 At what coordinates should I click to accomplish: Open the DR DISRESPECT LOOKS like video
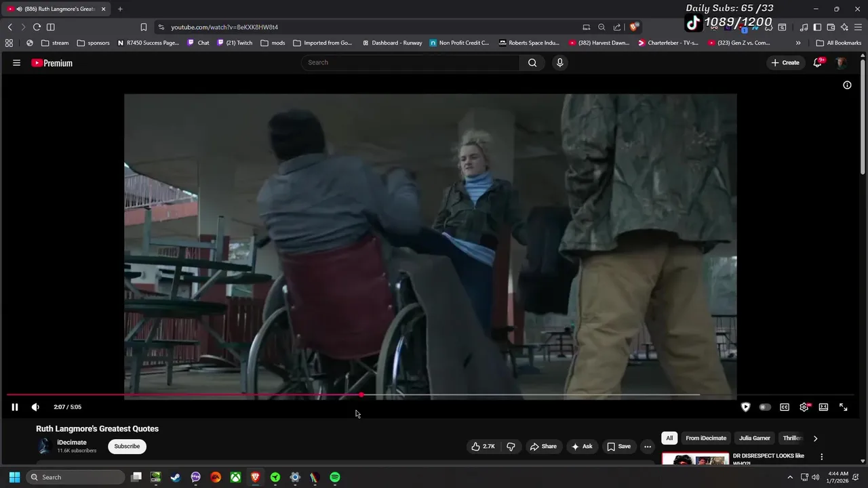click(x=768, y=459)
